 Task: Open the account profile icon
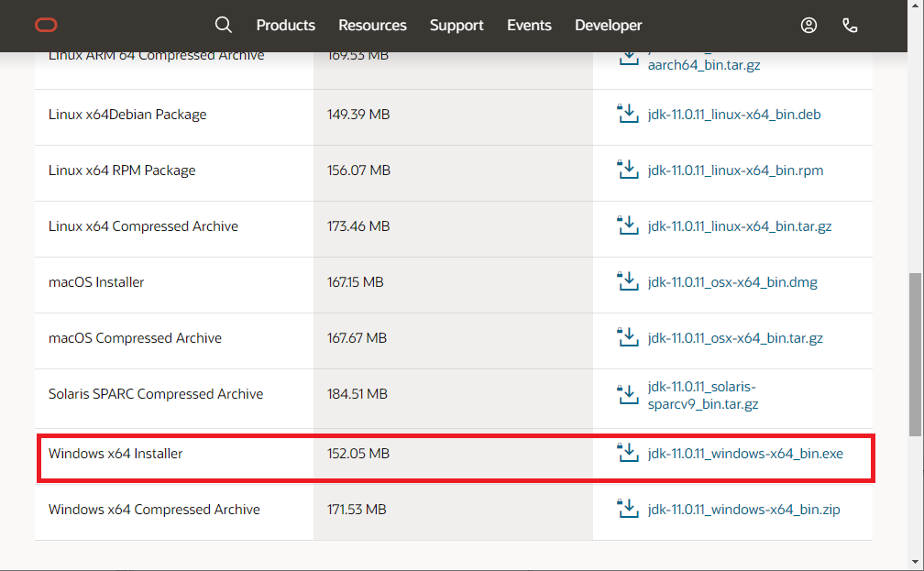coord(808,26)
